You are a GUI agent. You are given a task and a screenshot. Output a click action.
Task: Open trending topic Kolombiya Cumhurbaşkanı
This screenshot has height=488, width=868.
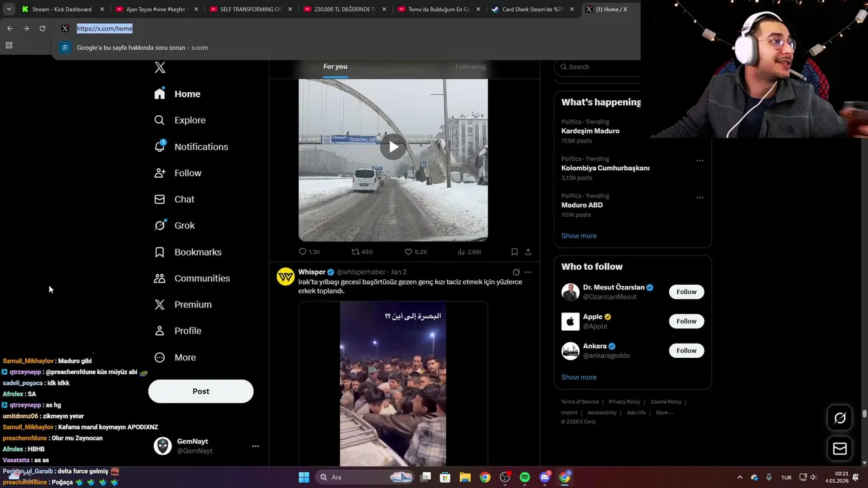[606, 168]
